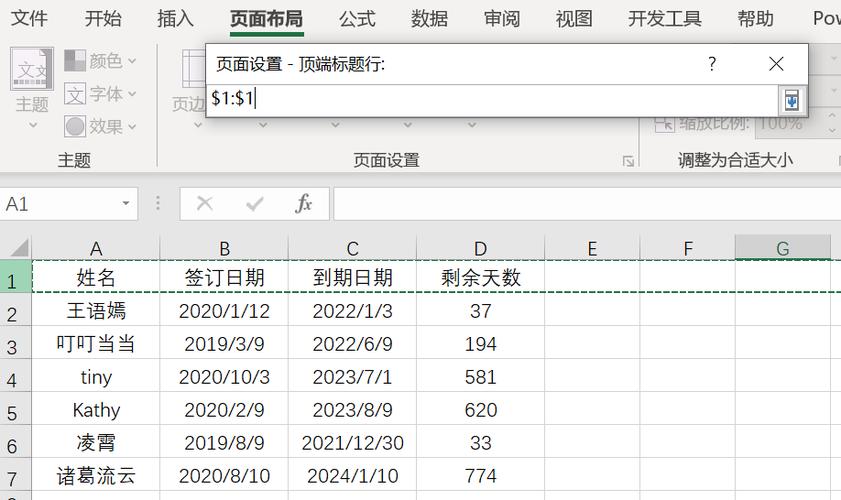This screenshot has height=500, width=841.
Task: Switch to the 插入 ribbon tab
Action: click(x=175, y=19)
